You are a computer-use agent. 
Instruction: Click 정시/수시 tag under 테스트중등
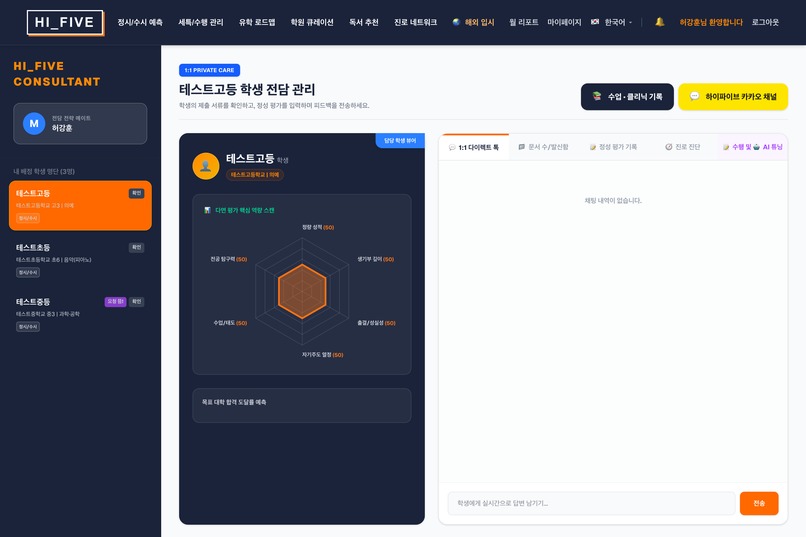(28, 326)
